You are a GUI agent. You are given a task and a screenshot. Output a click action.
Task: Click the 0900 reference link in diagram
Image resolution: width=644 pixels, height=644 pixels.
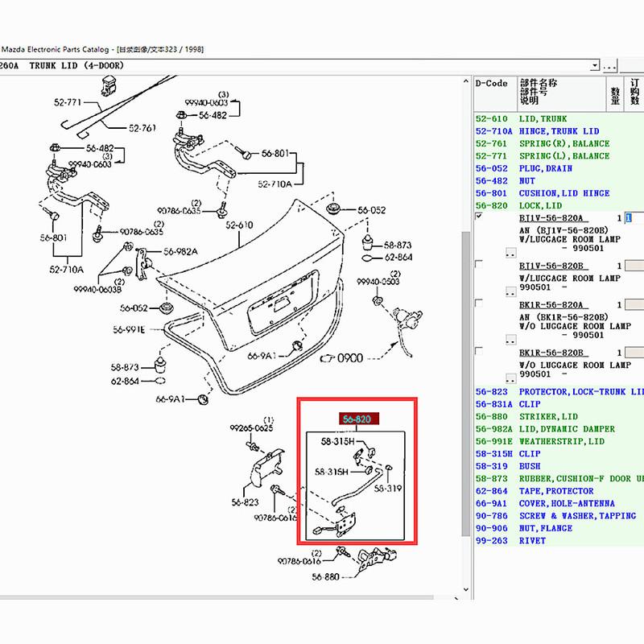click(x=350, y=358)
